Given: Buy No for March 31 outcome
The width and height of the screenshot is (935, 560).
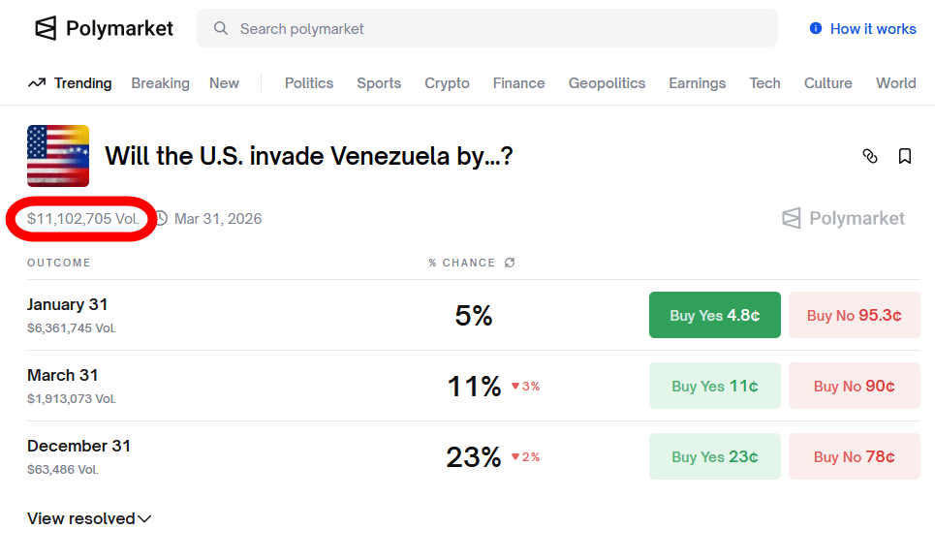Looking at the screenshot, I should pyautogui.click(x=854, y=386).
